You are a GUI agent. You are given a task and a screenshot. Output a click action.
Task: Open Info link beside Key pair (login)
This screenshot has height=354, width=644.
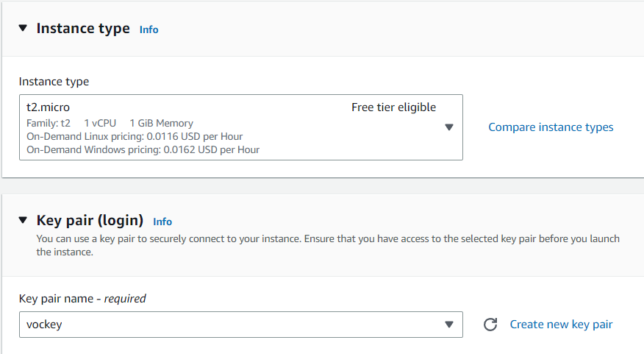pos(162,221)
